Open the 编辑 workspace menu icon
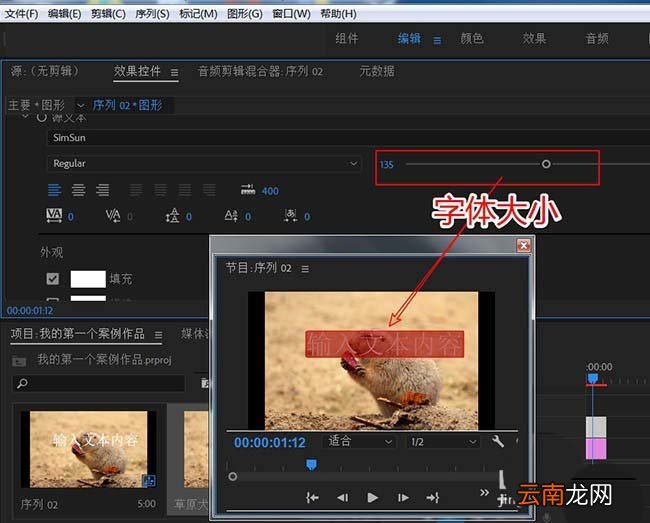The height and width of the screenshot is (523, 650). (437, 40)
